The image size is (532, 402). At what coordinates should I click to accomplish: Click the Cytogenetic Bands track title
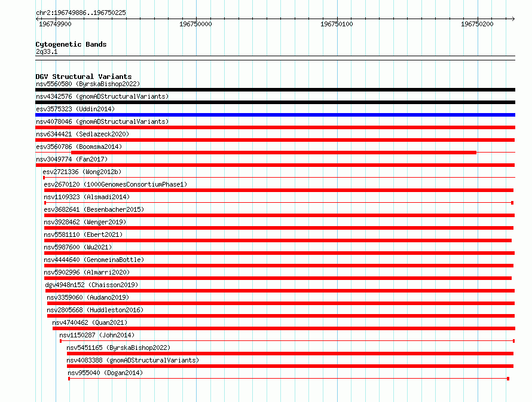tap(71, 44)
